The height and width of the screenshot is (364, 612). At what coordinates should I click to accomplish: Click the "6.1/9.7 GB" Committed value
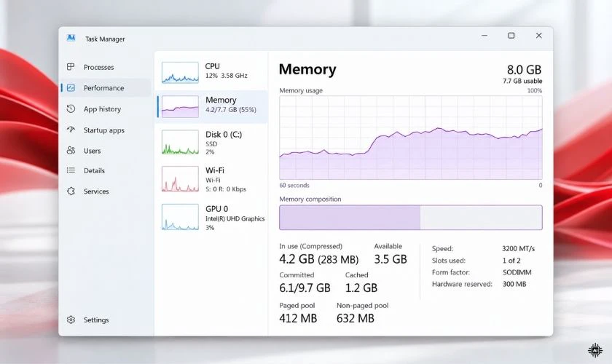click(305, 288)
